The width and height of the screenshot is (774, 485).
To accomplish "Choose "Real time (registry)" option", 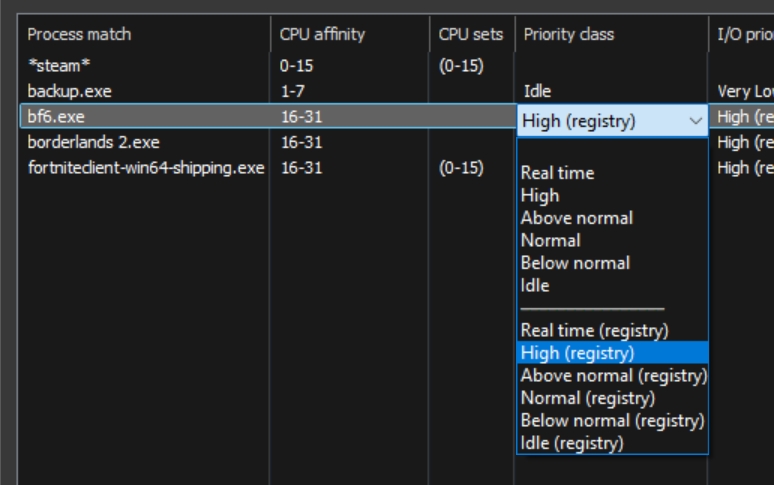I will 594,330.
